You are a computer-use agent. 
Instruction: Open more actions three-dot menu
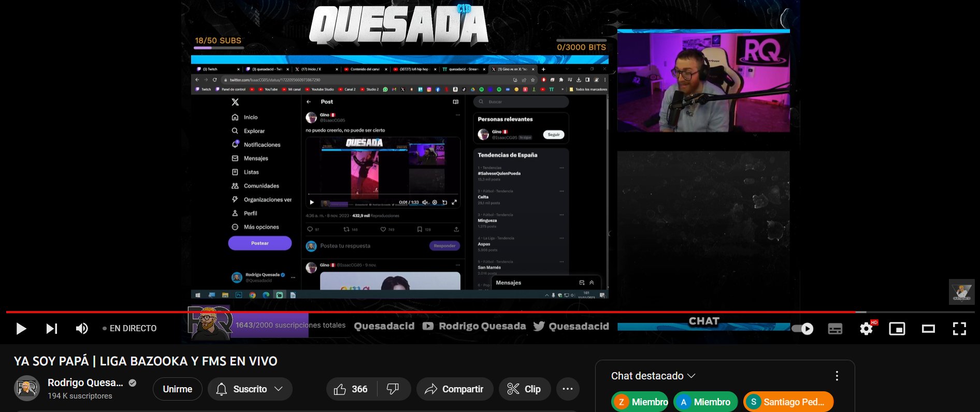click(568, 389)
